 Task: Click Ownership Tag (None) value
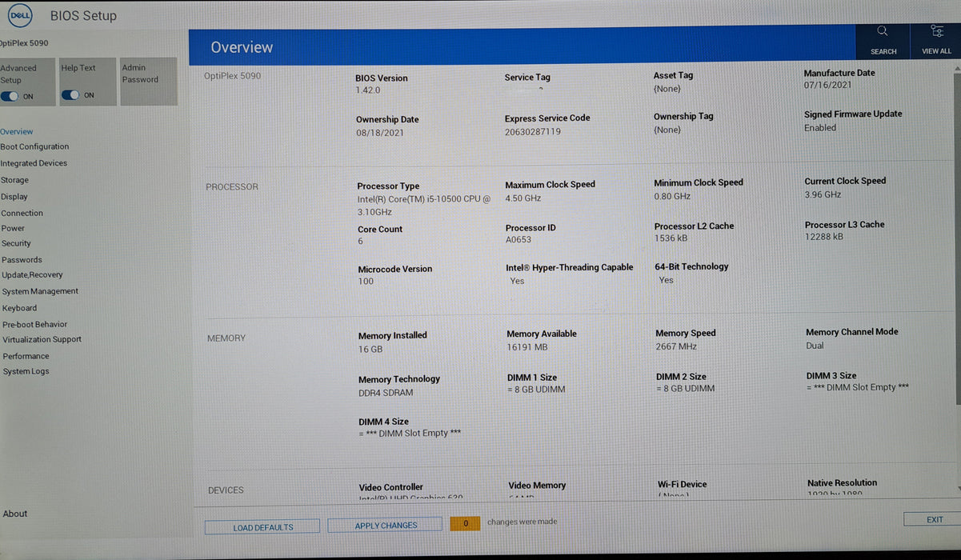click(667, 130)
